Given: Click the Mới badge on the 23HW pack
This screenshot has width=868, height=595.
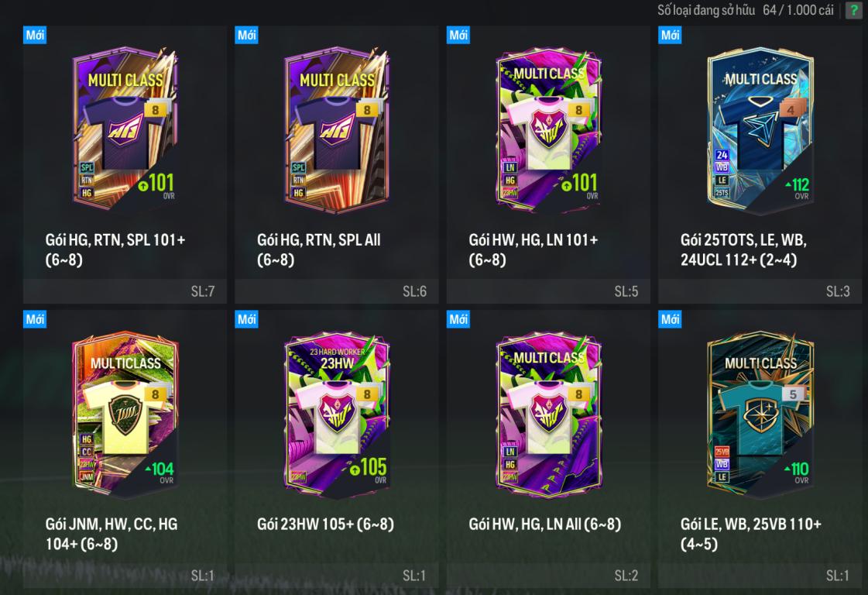Looking at the screenshot, I should [246, 319].
